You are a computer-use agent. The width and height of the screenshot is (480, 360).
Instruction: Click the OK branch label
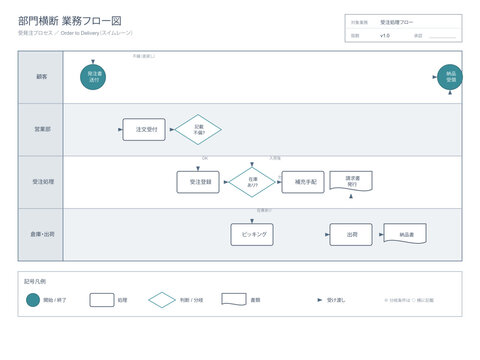pyautogui.click(x=205, y=158)
